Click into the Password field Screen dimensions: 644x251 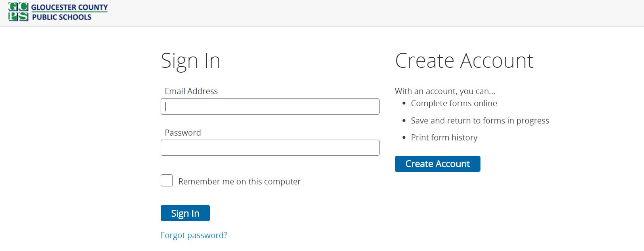270,148
